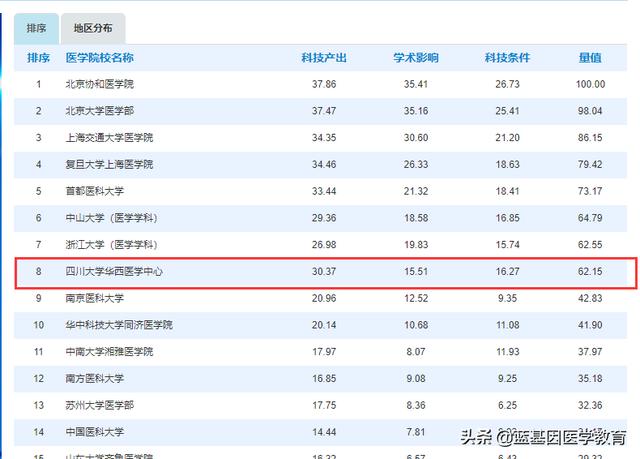Select 中国医科大学 school name
Image resolution: width=640 pixels, height=459 pixels.
point(95,432)
